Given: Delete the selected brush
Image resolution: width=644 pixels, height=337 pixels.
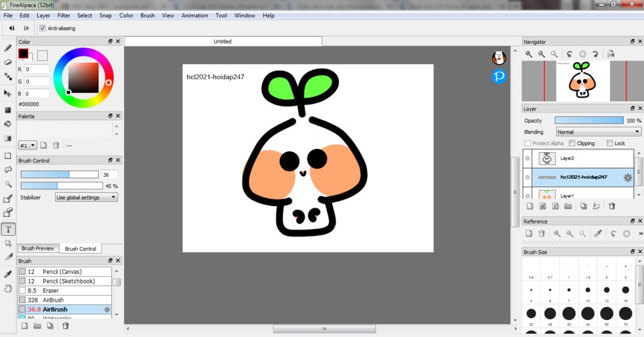Looking at the screenshot, I should [x=65, y=326].
